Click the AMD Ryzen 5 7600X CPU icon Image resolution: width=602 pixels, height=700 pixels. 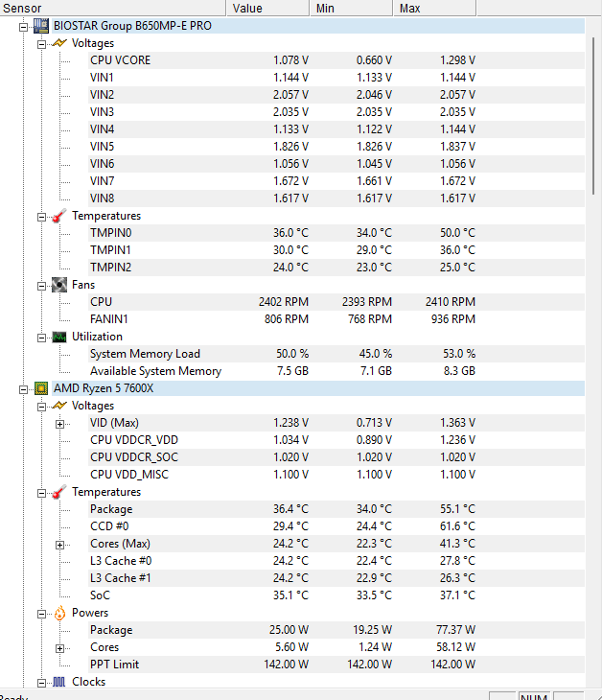(x=41, y=388)
